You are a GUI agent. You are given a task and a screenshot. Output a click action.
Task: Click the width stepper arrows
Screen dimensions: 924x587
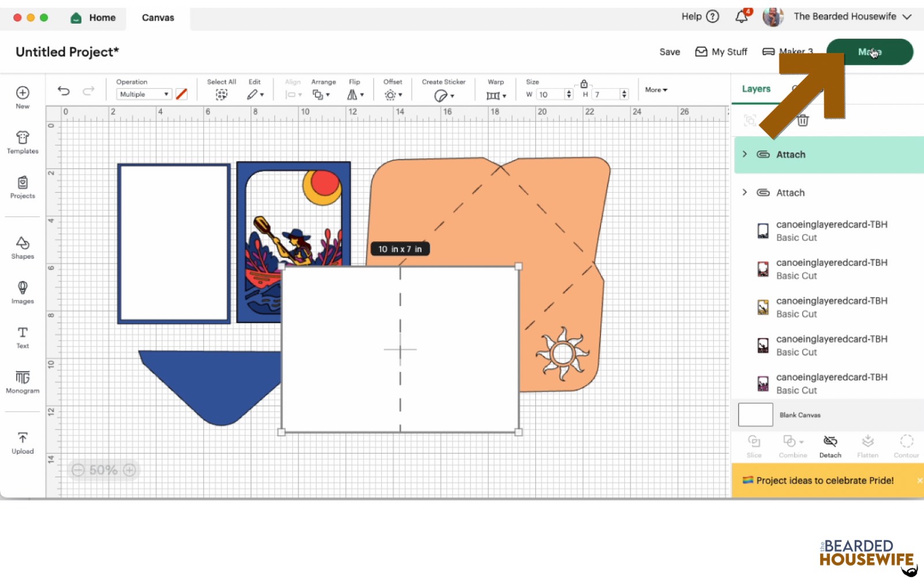coord(569,94)
